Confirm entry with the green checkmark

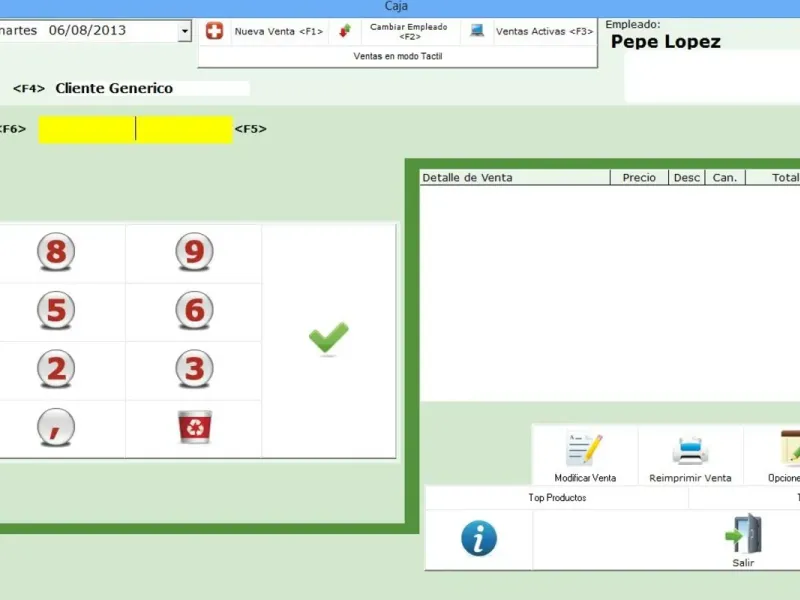329,338
